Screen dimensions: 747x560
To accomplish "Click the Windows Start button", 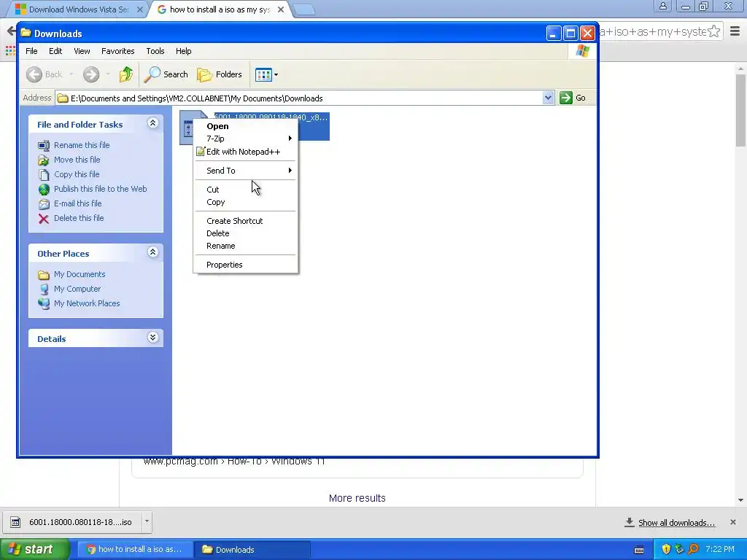I will (x=34, y=549).
